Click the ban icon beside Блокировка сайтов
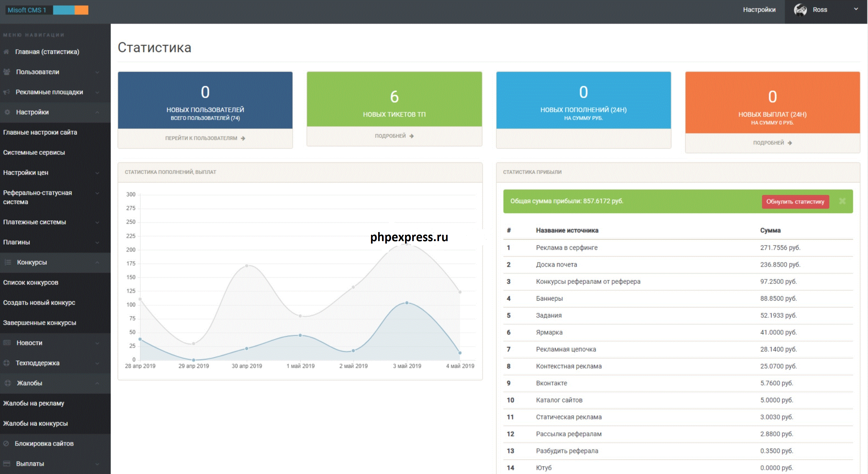This screenshot has height=474, width=868. (x=6, y=443)
